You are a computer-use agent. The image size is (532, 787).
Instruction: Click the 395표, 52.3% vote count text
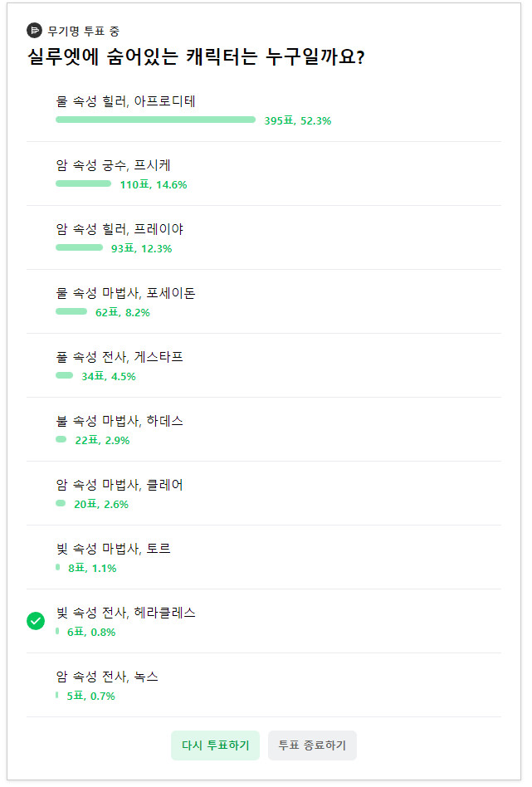(x=297, y=120)
